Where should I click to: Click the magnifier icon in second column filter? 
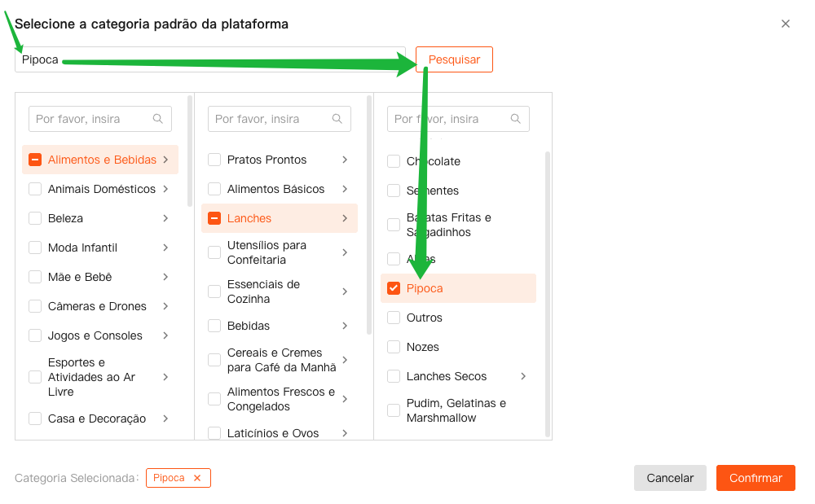coord(337,119)
